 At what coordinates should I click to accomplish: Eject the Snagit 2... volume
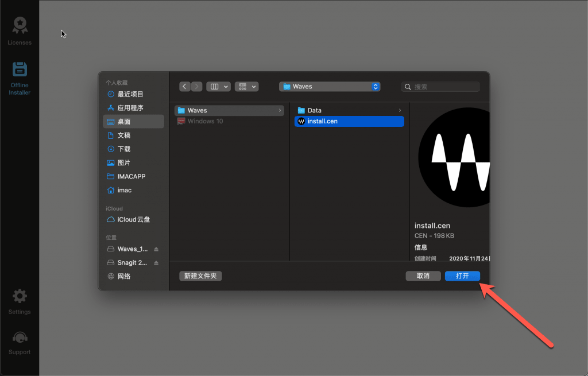point(156,263)
